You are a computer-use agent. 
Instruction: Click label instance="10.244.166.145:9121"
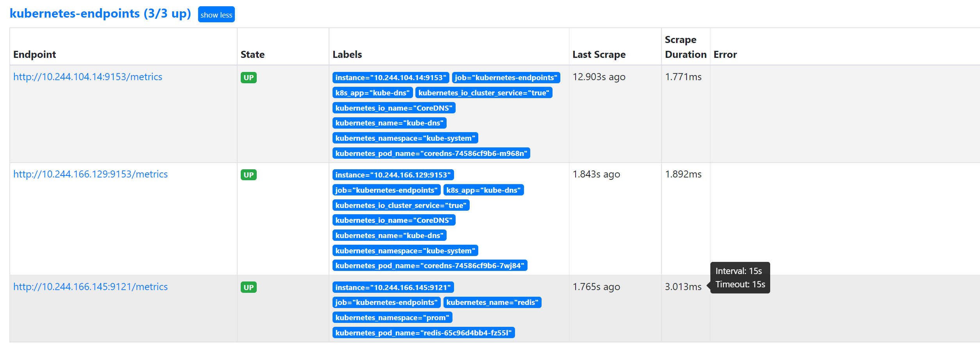coord(393,287)
